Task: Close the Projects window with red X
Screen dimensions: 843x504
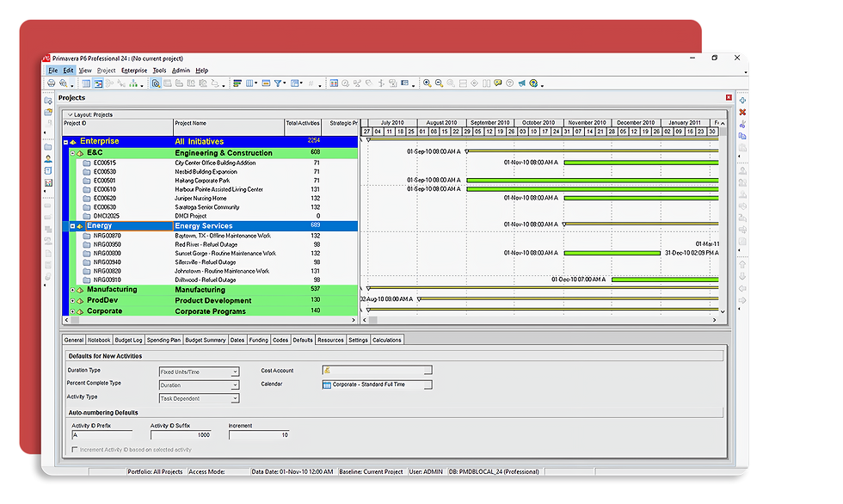Action: coord(729,98)
